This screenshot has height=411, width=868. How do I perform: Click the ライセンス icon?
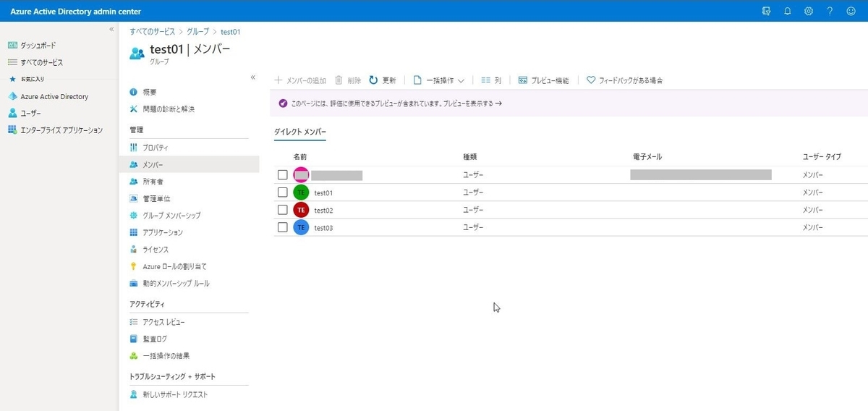click(133, 249)
